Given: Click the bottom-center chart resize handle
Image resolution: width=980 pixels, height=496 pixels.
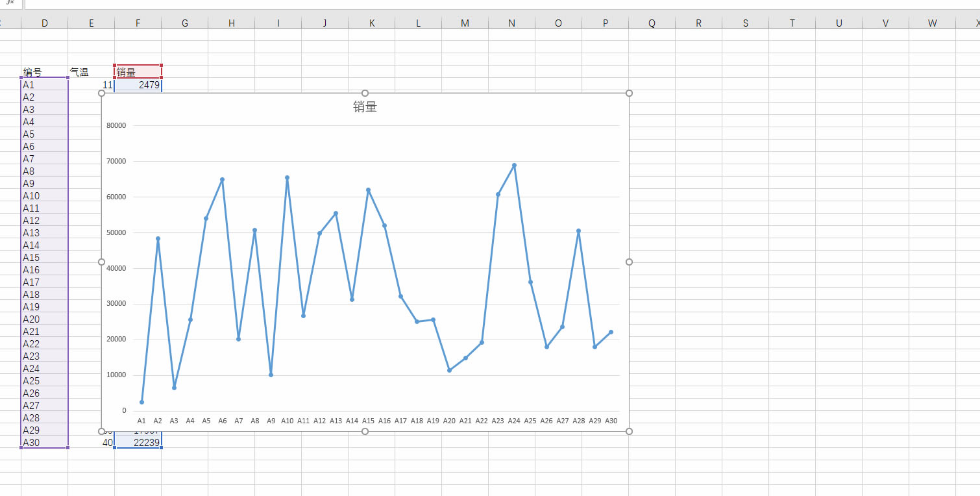Looking at the screenshot, I should tap(365, 431).
